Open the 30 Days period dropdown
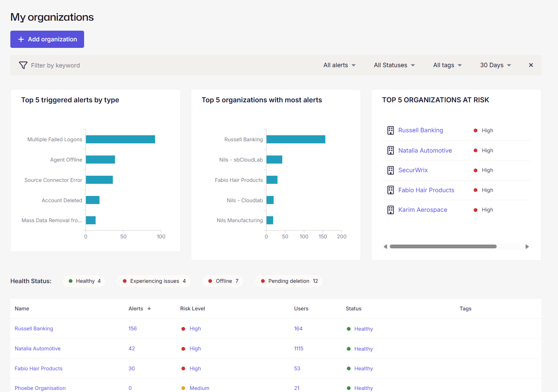 [x=496, y=65]
